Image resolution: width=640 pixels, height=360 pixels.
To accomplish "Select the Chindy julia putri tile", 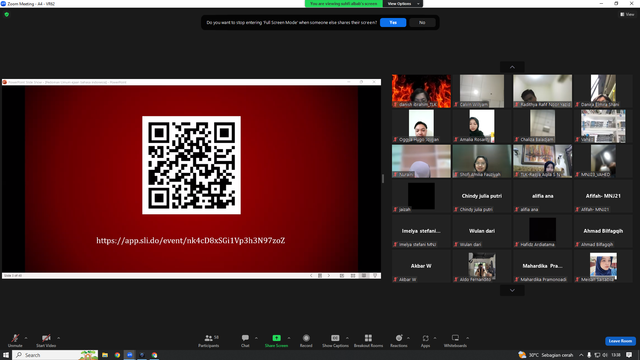I will tap(482, 196).
